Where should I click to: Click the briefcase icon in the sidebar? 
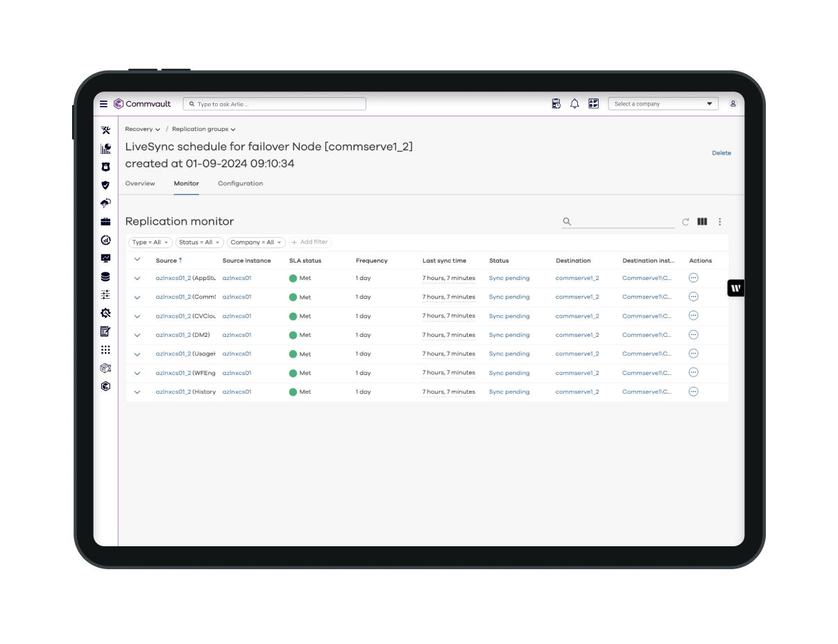[105, 222]
